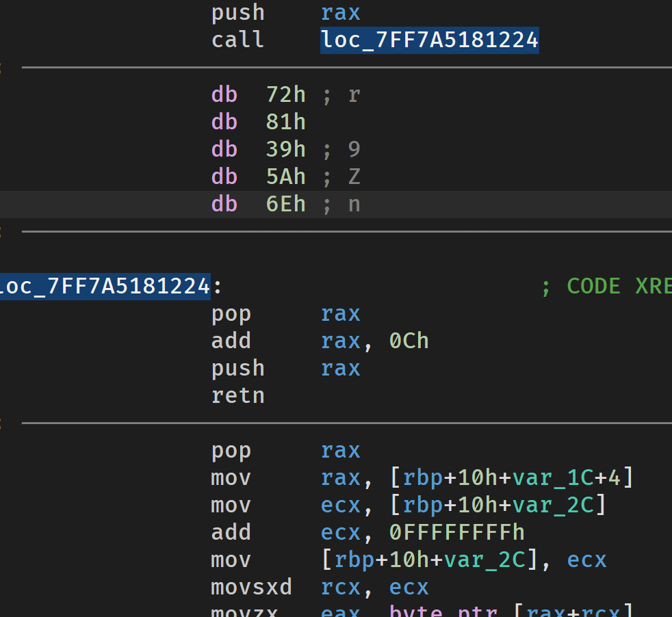
Task: Select the db 72h data byte line
Action: click(285, 95)
